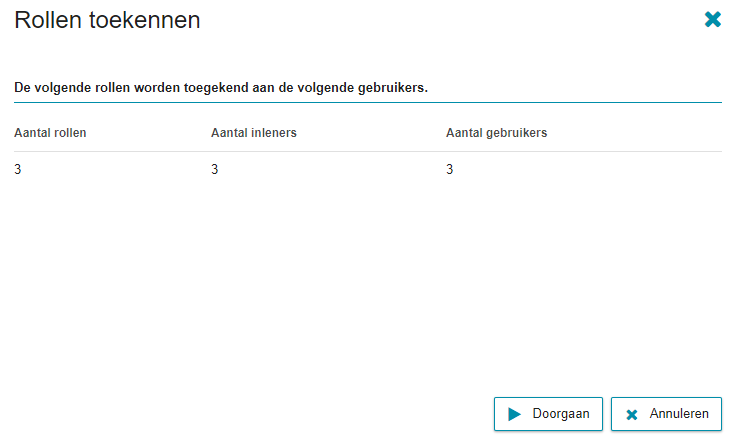Click the gray line beneath the column headers
This screenshot has width=735, height=446.
click(368, 151)
